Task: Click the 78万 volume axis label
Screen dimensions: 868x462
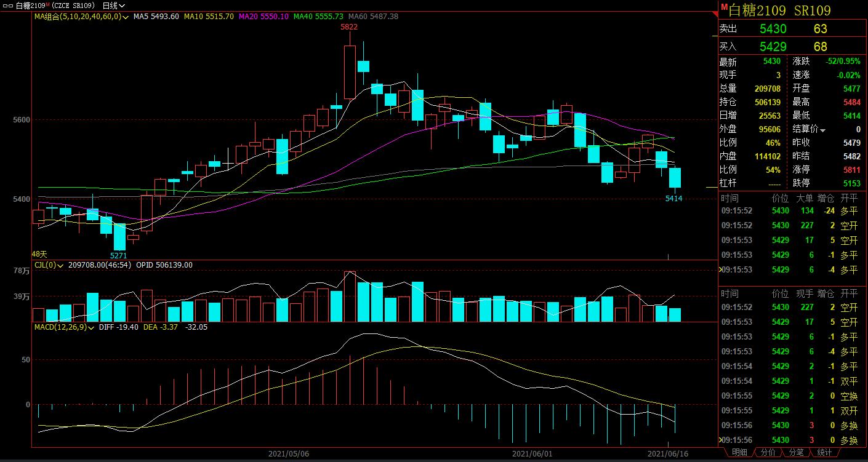Action: pyautogui.click(x=22, y=271)
